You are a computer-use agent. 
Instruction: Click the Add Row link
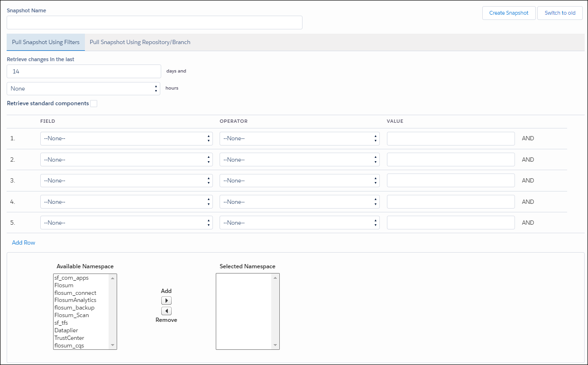(x=24, y=243)
